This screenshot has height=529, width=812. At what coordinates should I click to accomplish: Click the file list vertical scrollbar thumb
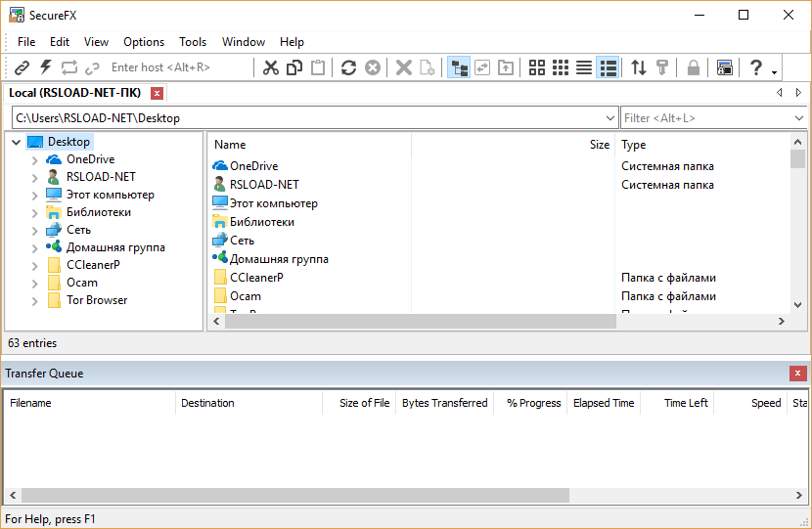(x=797, y=158)
